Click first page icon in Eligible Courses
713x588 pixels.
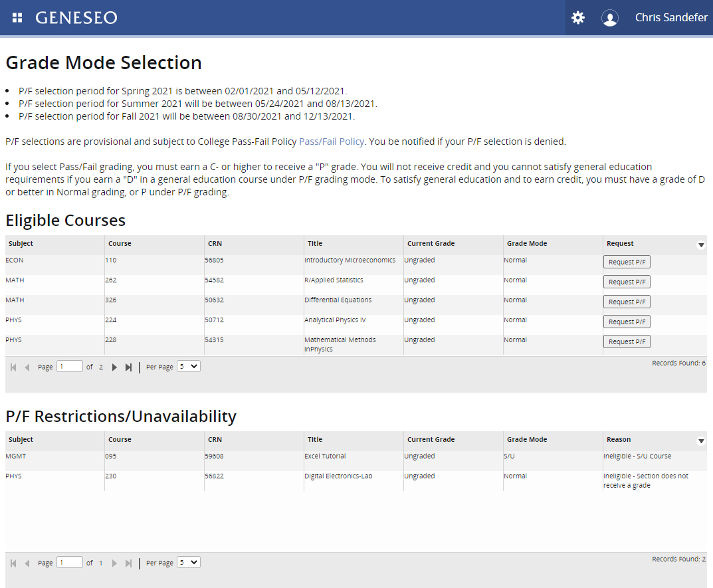tap(13, 367)
